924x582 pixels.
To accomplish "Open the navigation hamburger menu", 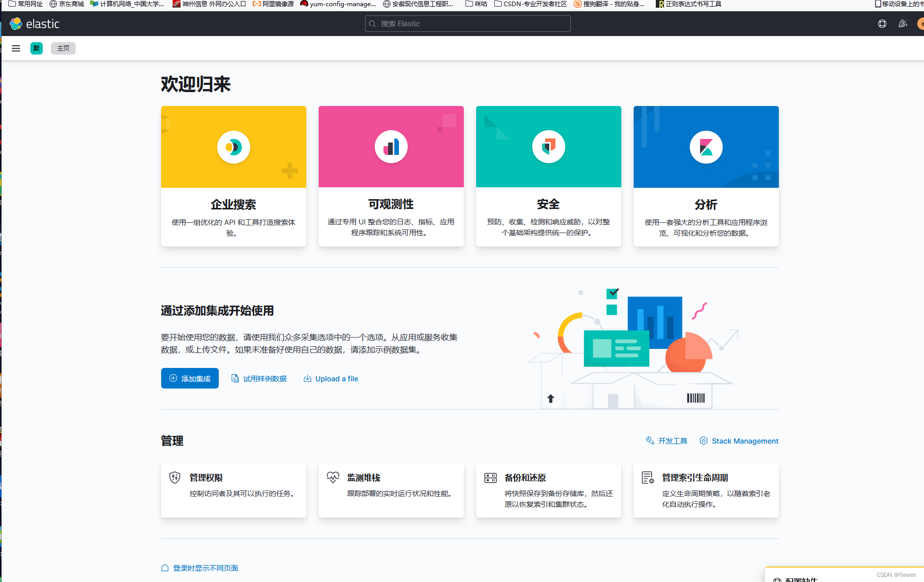I will point(16,48).
